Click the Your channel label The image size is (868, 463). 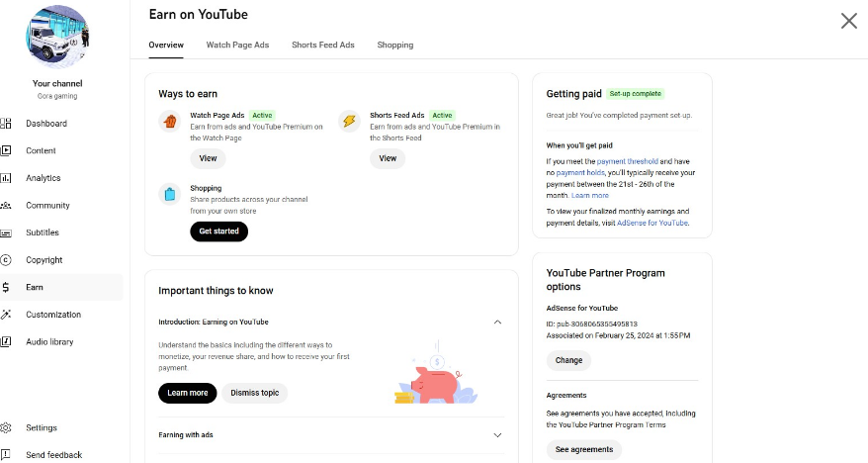[x=57, y=84]
